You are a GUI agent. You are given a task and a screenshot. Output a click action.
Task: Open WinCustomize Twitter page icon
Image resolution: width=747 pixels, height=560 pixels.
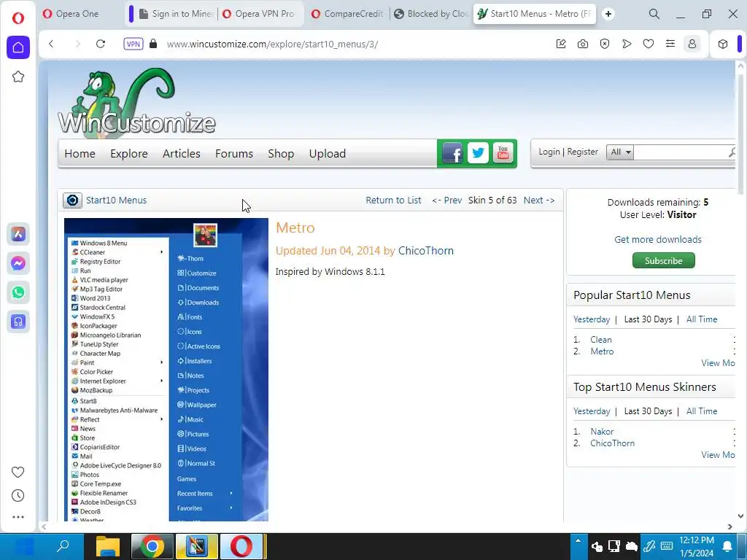(478, 153)
